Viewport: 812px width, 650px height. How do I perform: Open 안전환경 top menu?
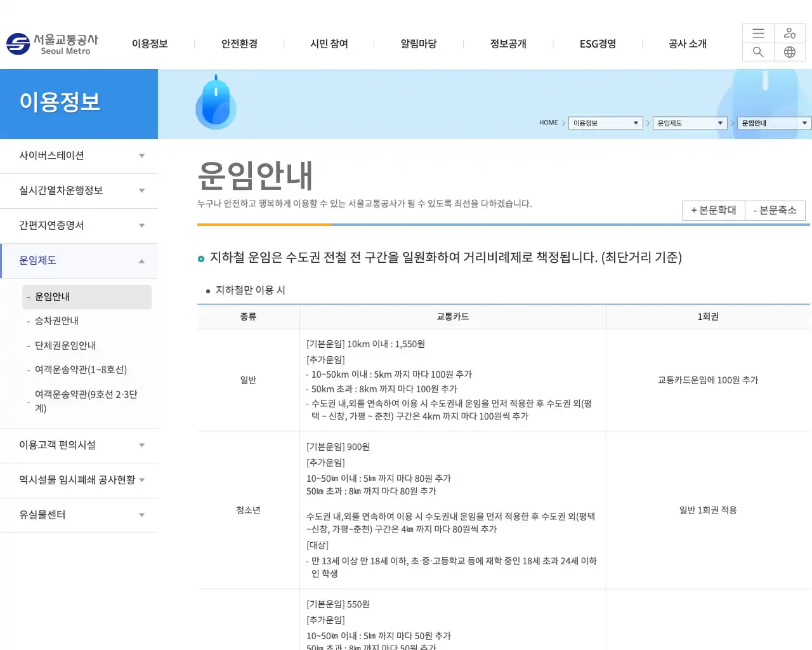click(x=239, y=44)
